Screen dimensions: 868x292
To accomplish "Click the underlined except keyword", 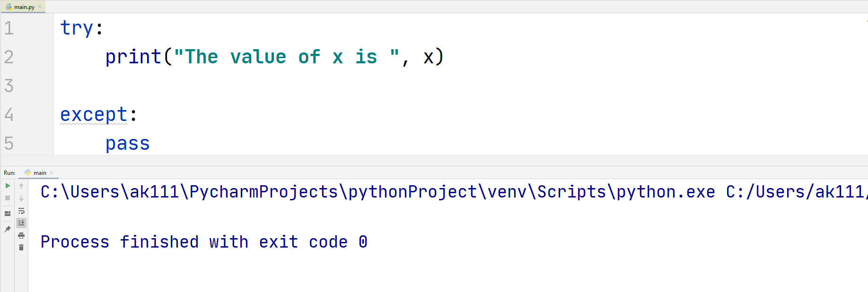I will pyautogui.click(x=94, y=115).
